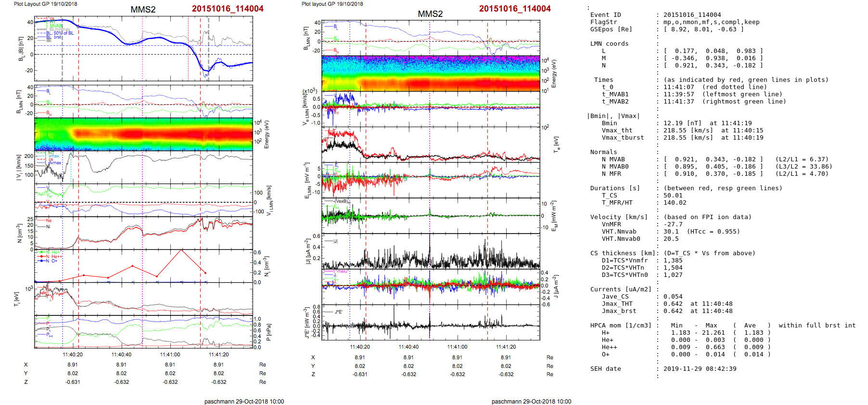This screenshot has height=405, width=868.
Task: Click the O+ legend entry in the ion density panel
Action: pos(54,261)
